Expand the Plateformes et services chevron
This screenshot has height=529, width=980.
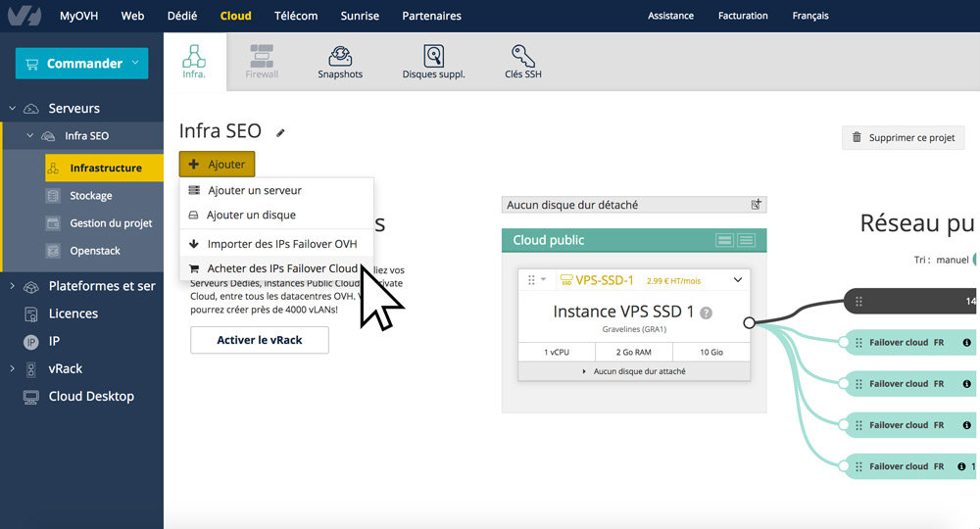[x=12, y=285]
